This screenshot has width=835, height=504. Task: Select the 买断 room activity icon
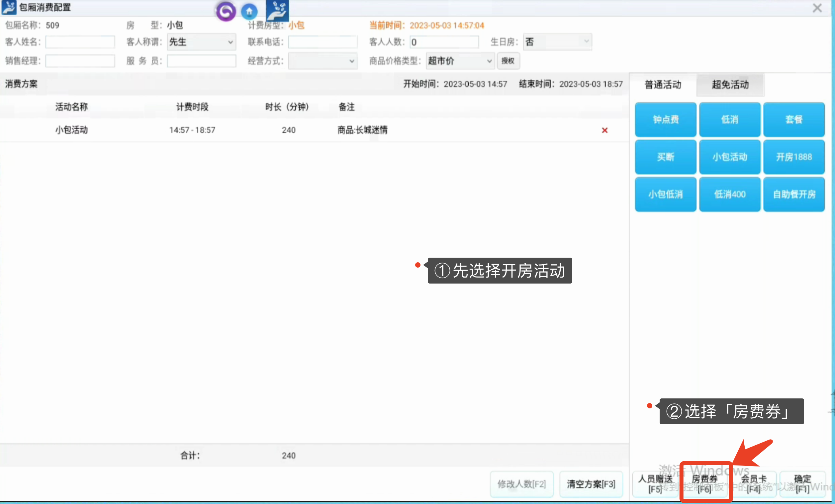[666, 157]
